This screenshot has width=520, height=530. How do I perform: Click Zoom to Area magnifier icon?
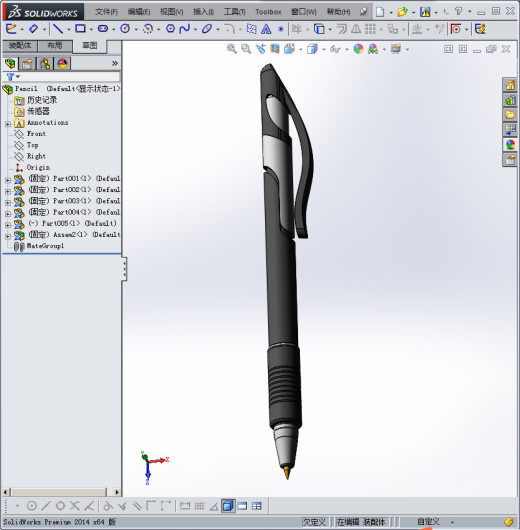click(x=246, y=49)
